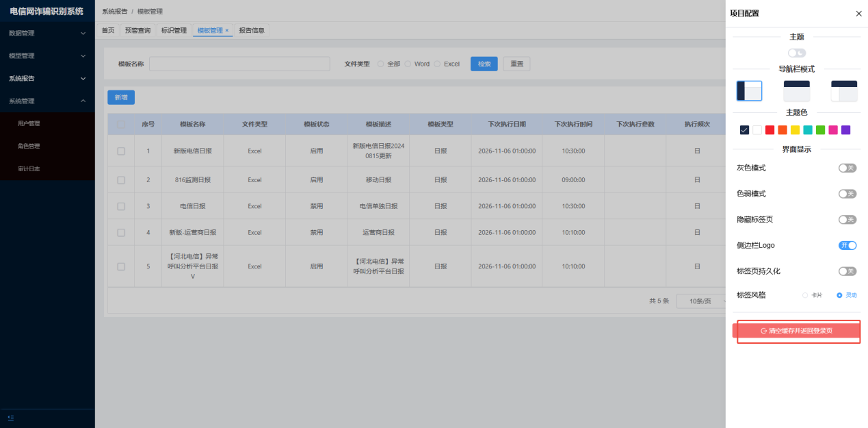Select the top navigation layout thumbnail
Screen dimensions: 868x428
click(x=796, y=91)
